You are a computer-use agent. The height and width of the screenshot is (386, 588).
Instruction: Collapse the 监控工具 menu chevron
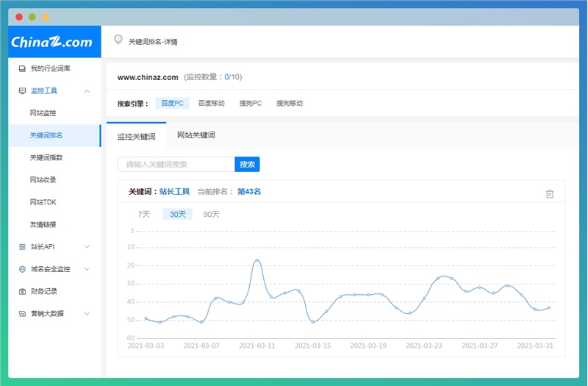coord(87,91)
